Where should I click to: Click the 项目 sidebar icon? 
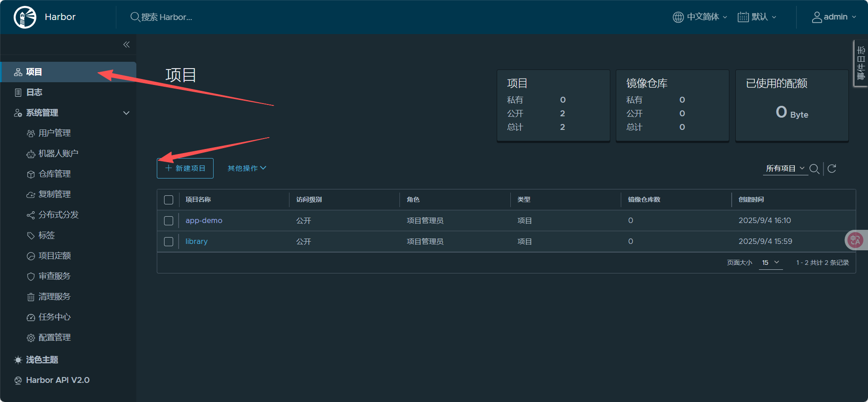[18, 72]
